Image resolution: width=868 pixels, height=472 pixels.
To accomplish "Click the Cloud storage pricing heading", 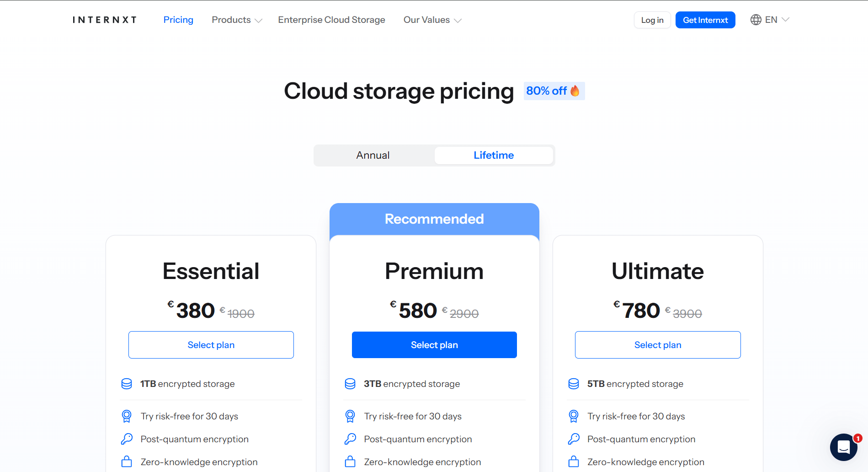I will (399, 91).
